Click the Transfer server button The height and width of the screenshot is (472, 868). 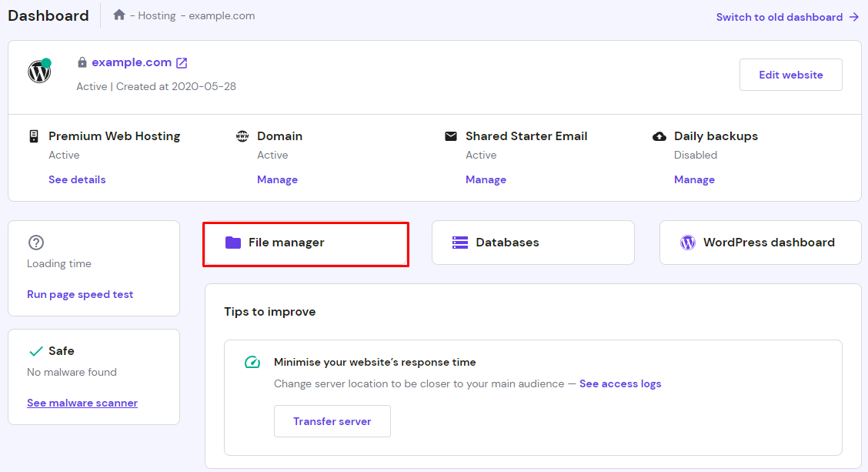point(332,421)
